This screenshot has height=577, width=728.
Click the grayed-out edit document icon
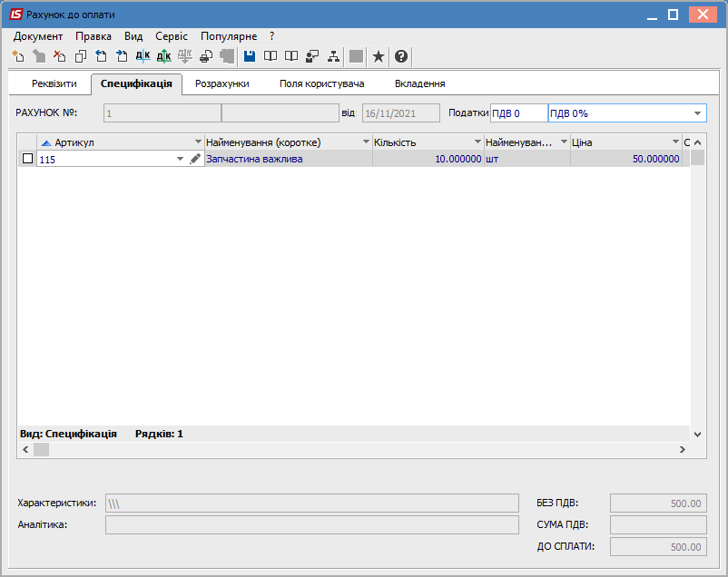(39, 56)
